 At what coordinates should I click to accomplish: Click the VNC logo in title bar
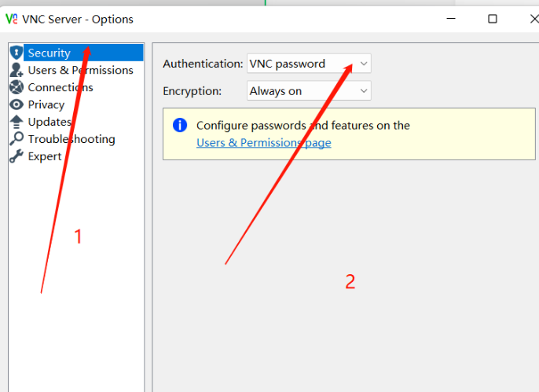pos(12,19)
